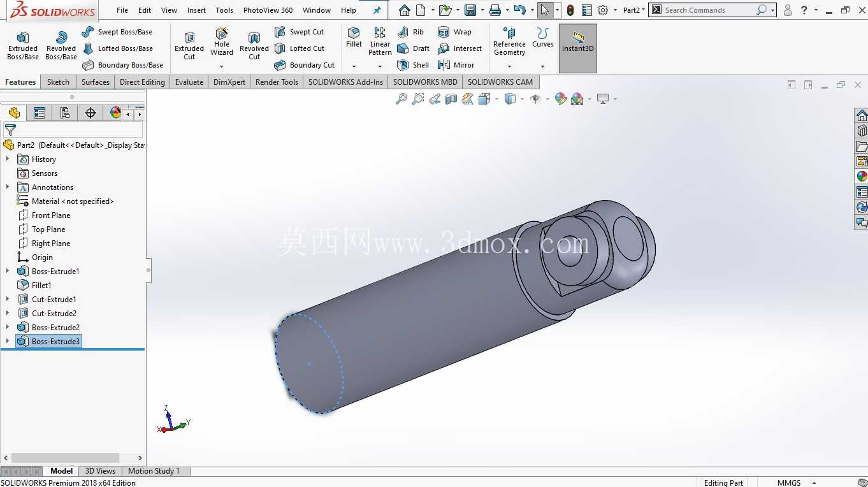Select the Intersect feature
The height and width of the screenshot is (487, 868).
pos(459,48)
